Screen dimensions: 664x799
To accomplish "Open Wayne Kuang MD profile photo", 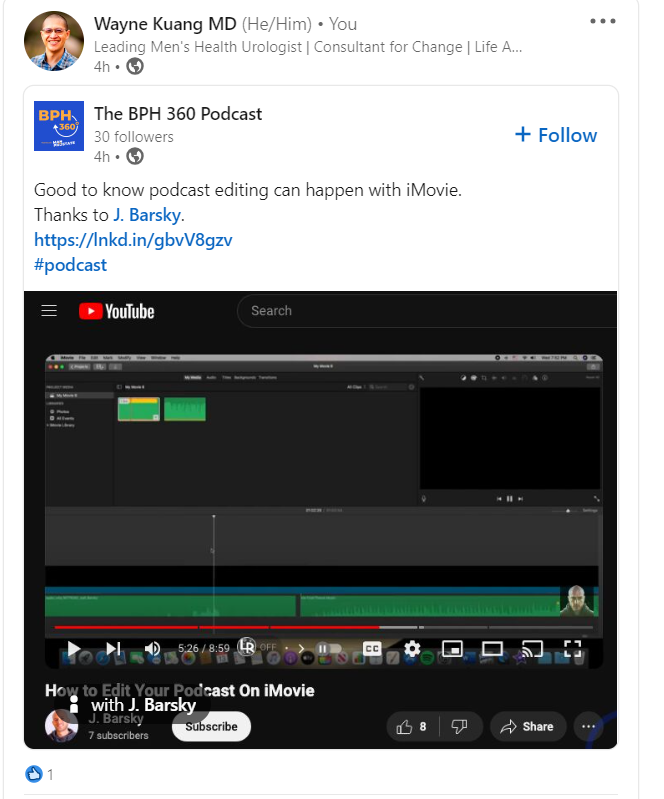I will point(54,41).
